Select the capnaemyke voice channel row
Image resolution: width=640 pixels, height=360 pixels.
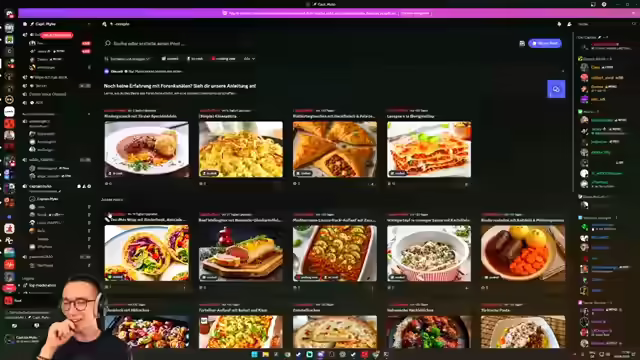point(57,186)
